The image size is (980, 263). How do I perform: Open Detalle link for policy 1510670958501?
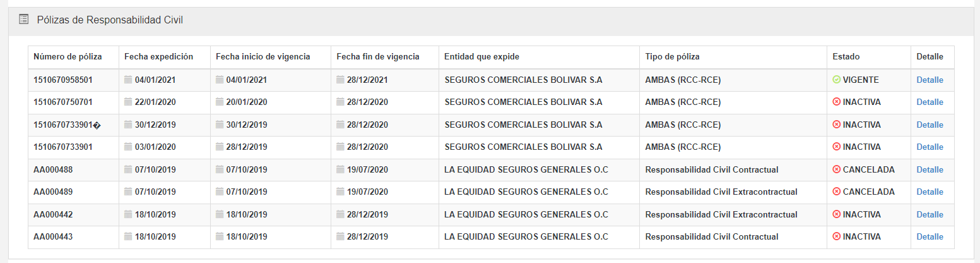point(930,80)
